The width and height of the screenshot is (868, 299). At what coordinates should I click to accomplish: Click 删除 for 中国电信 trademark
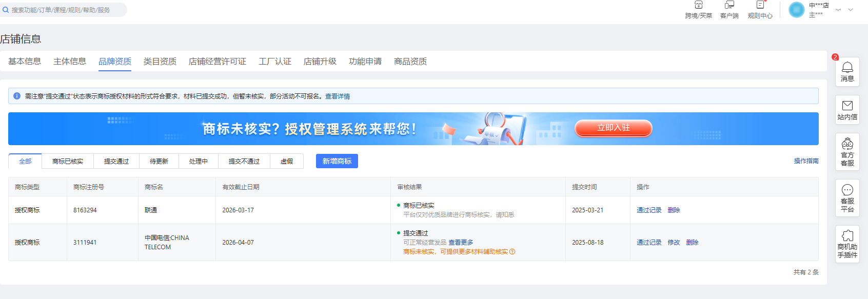pyautogui.click(x=692, y=243)
